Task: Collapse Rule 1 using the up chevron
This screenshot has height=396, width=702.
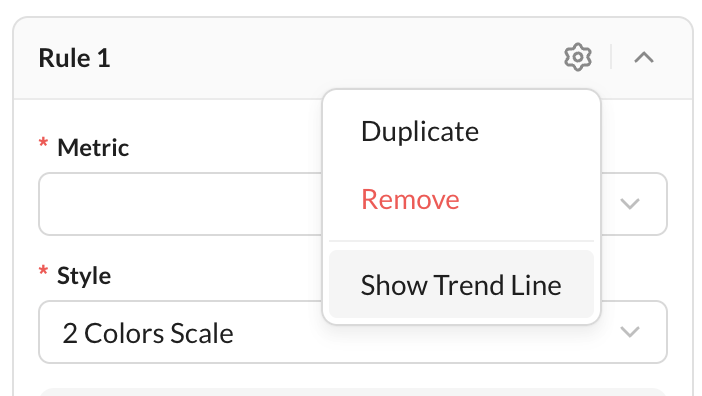Action: pyautogui.click(x=644, y=57)
